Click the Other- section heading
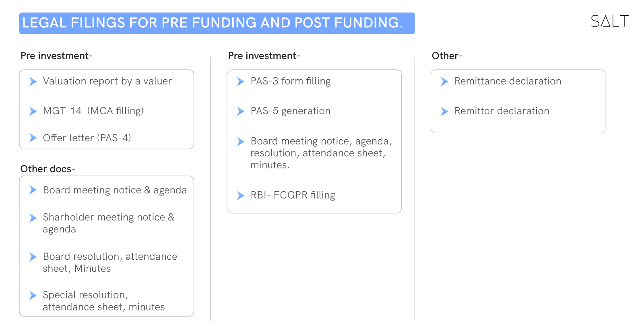Image resolution: width=644 pixels, height=331 pixels. pyautogui.click(x=447, y=56)
